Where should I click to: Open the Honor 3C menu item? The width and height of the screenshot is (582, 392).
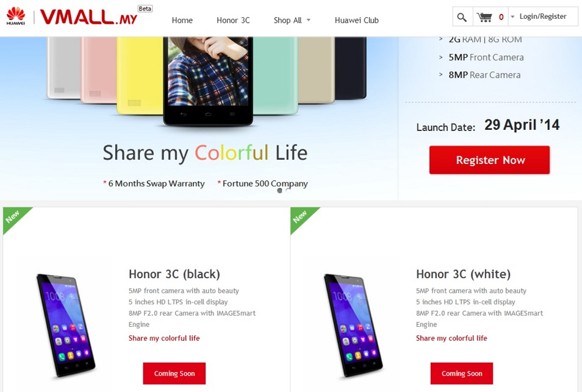click(233, 20)
